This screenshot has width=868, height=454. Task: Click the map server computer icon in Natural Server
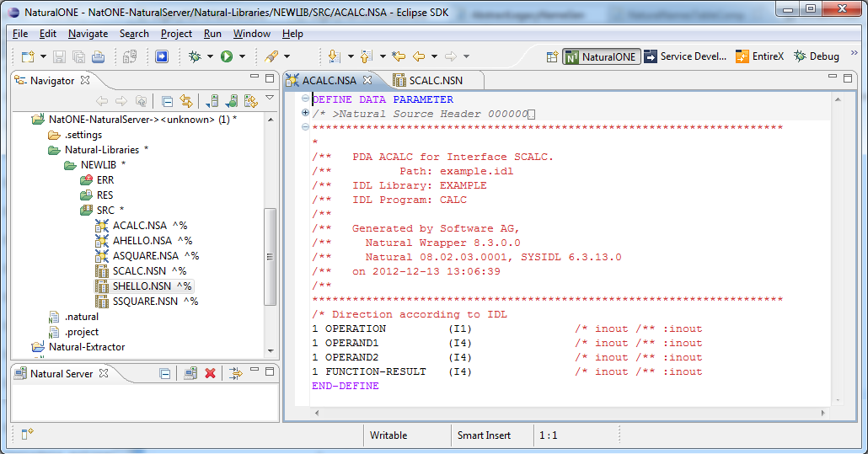pos(190,374)
